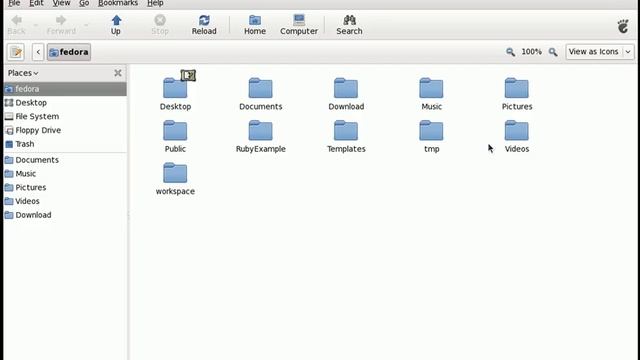Click the GNOME foot activity icon
This screenshot has width=640, height=360.
click(x=623, y=27)
